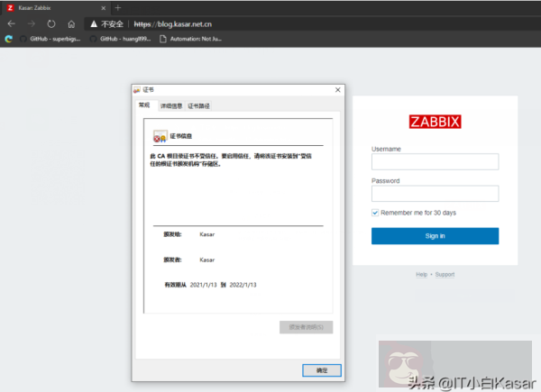
Task: Select the 常规 tab in certificate dialog
Action: [144, 105]
